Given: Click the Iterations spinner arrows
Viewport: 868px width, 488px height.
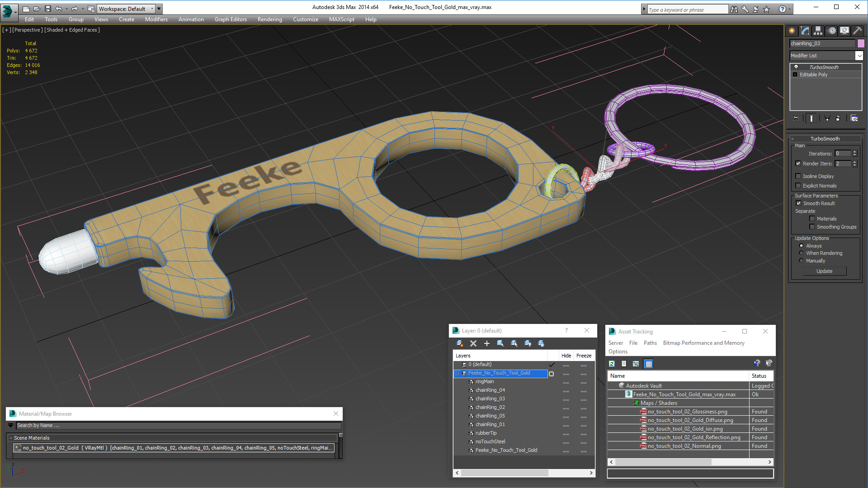Looking at the screenshot, I should coord(854,154).
